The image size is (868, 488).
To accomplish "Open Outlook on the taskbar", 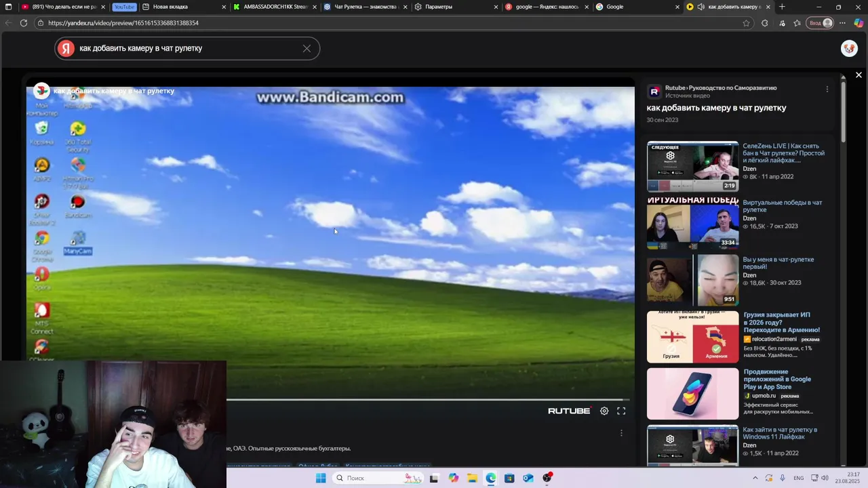I will (x=528, y=478).
